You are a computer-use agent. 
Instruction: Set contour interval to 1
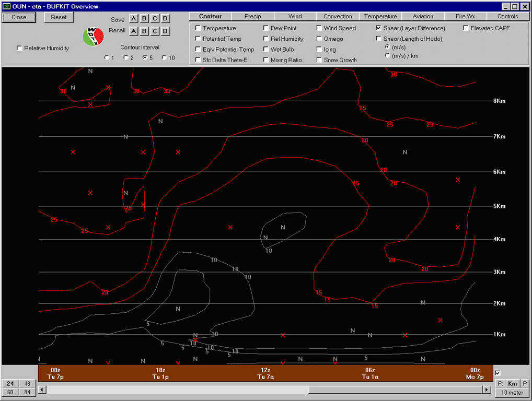pos(107,57)
